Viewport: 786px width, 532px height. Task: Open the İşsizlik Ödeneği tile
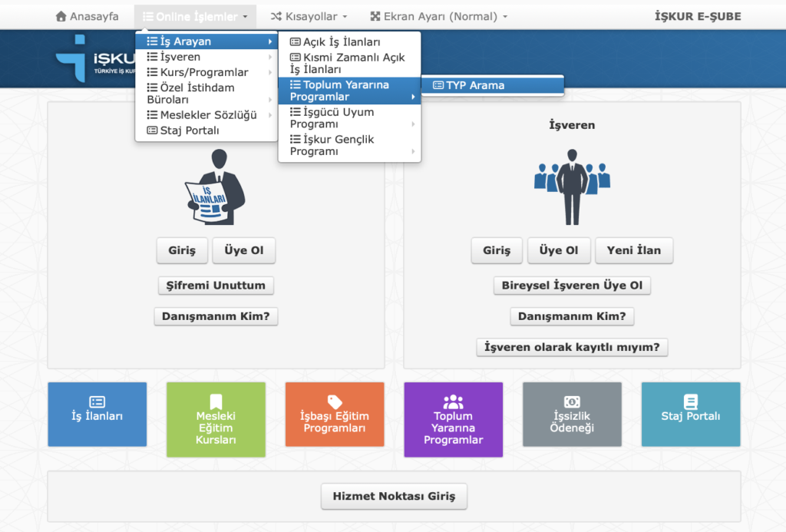click(x=572, y=415)
